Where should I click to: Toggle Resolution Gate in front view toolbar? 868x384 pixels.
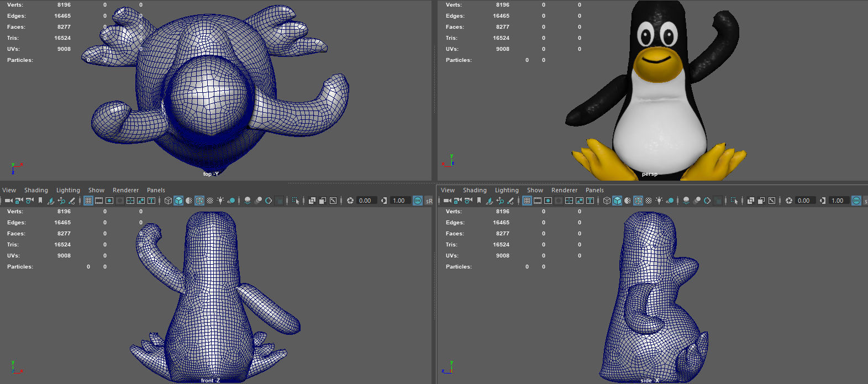coord(109,201)
